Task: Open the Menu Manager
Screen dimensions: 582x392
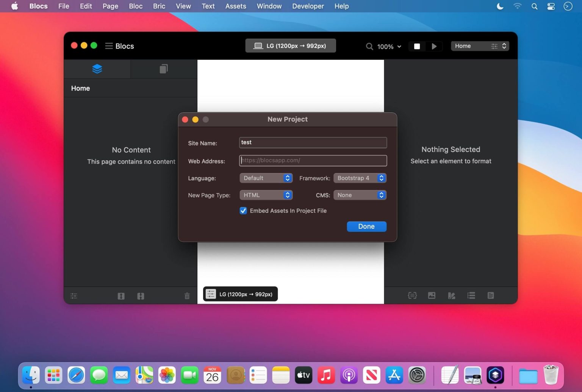Action: click(x=471, y=295)
